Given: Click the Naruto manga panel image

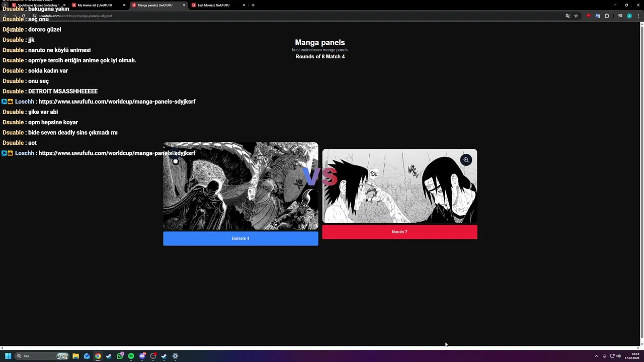Looking at the screenshot, I should coord(399,186).
